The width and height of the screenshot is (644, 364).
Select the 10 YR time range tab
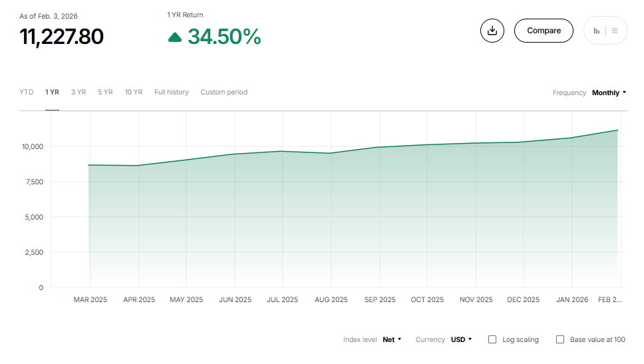(x=134, y=92)
